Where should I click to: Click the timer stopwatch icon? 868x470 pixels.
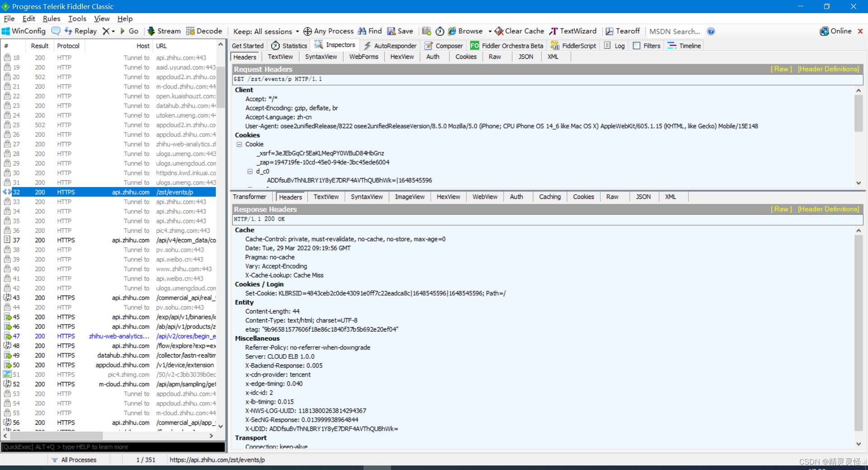click(440, 31)
